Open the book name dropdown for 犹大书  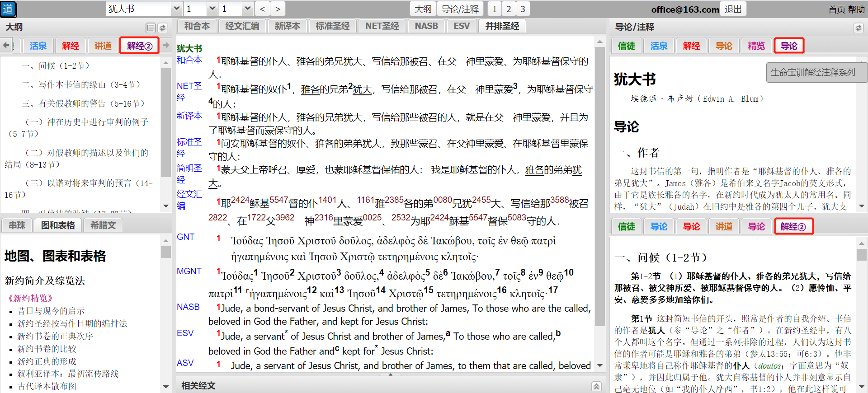tap(177, 9)
